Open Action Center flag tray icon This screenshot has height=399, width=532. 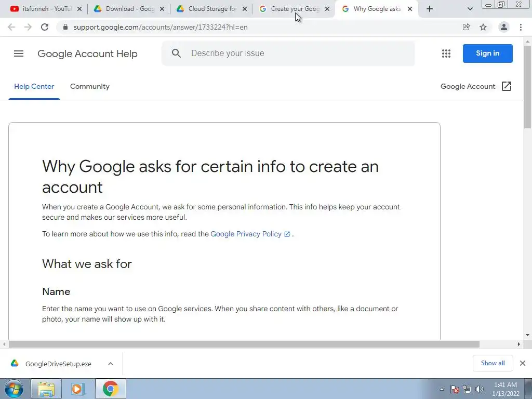[455, 389]
